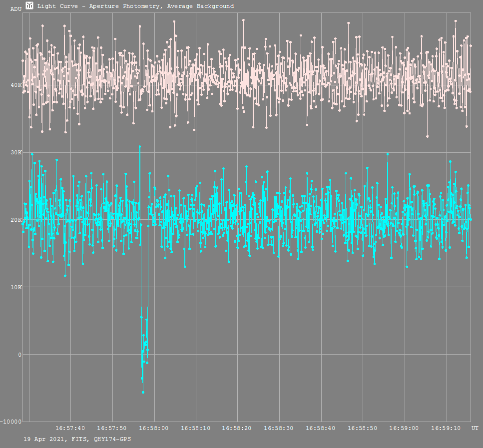Click the 16:59:00 time label
Viewport: 483px width, 448px height.
(x=404, y=428)
